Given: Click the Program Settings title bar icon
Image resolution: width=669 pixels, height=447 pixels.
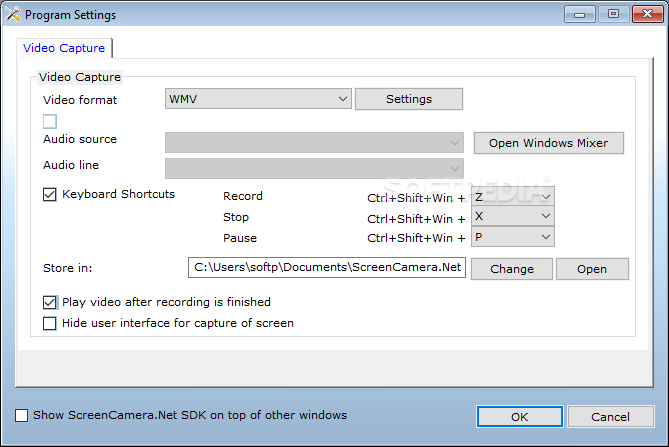Looking at the screenshot, I should click(x=11, y=15).
